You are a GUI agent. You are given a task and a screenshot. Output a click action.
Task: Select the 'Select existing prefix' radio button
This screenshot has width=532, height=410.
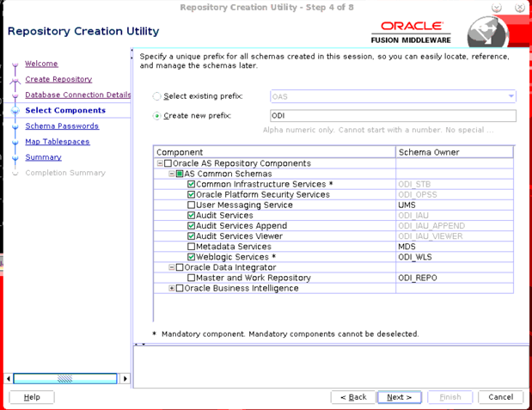click(156, 96)
